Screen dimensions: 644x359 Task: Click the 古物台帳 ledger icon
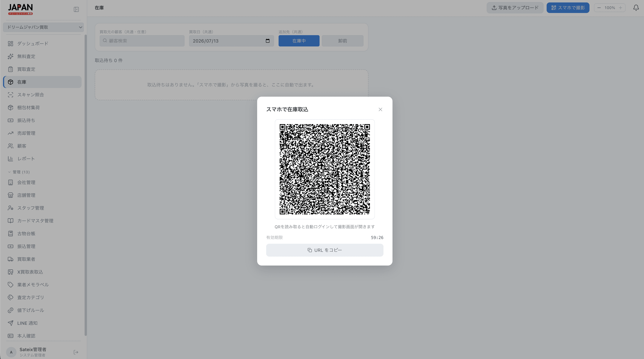(x=11, y=233)
